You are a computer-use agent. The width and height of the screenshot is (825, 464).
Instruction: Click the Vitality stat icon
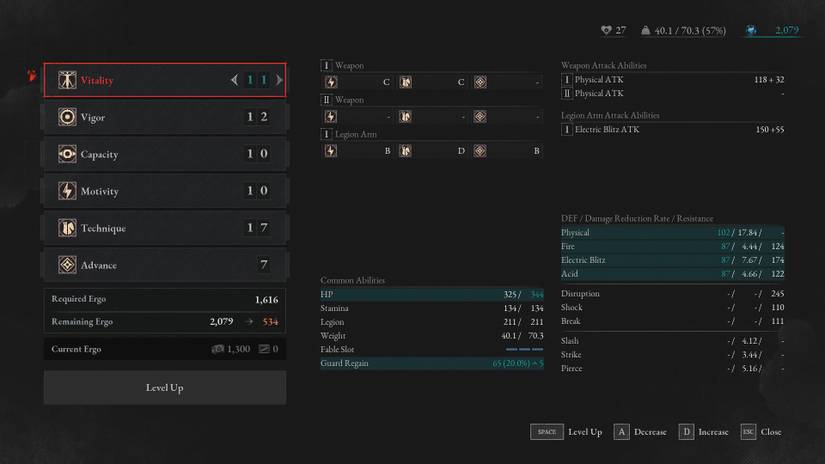pyautogui.click(x=67, y=80)
